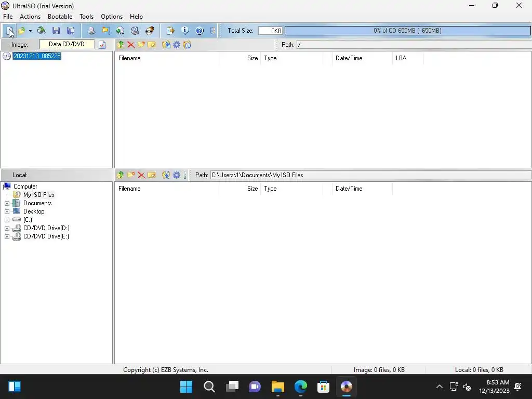Click the folder-list icon at end of Image toolbar
Viewport: 532px width, 399px height.
[187, 45]
